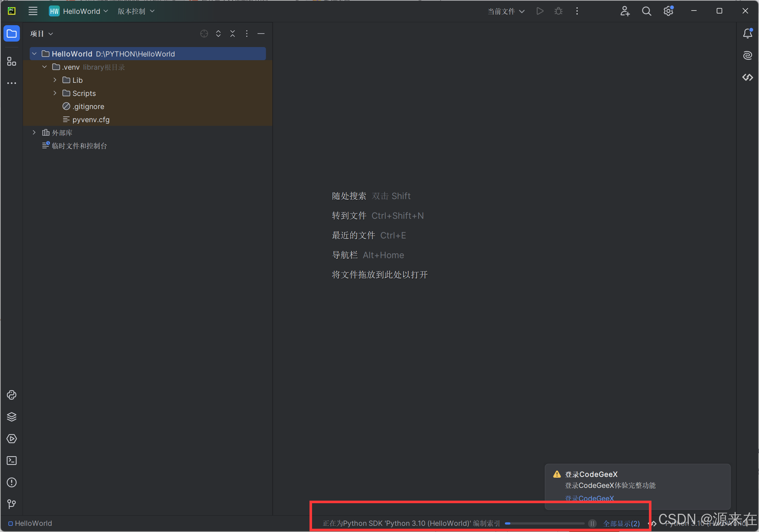Click the 全部显示(2) link
This screenshot has height=532, width=759.
click(x=622, y=523)
